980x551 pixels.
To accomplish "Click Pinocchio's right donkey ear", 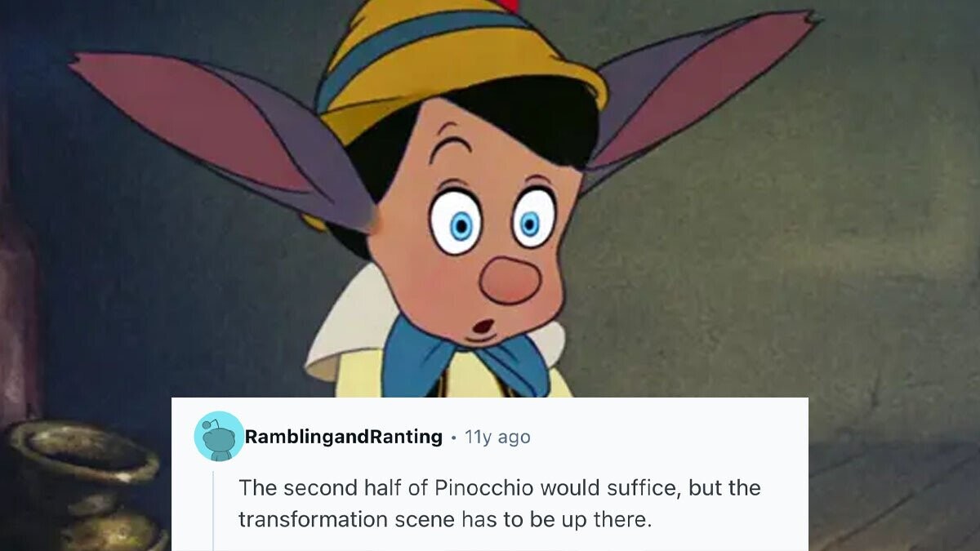I will pyautogui.click(x=702, y=90).
